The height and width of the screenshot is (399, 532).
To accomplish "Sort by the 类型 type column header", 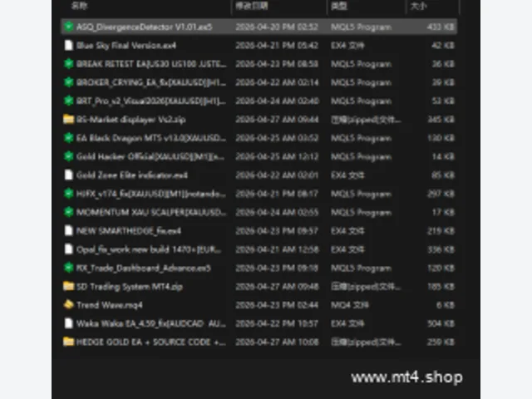I will pos(339,6).
